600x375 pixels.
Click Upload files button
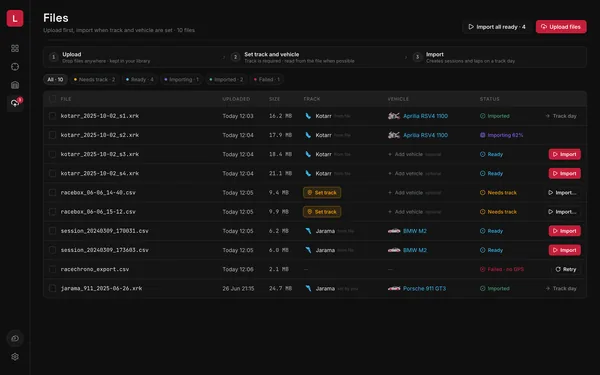pos(561,27)
